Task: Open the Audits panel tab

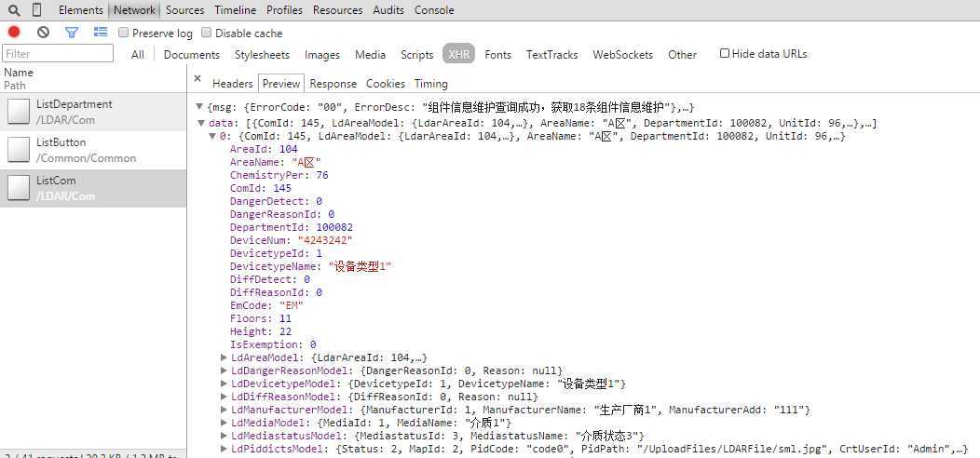Action: point(388,10)
